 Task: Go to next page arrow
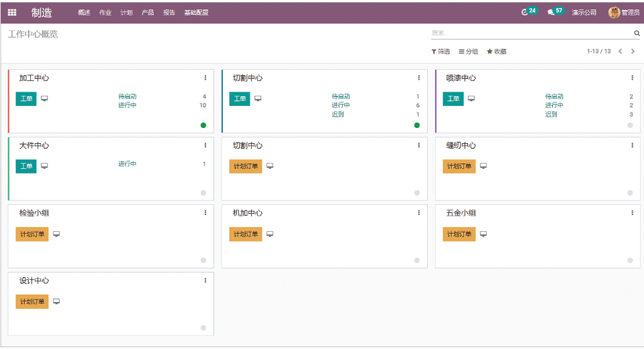[633, 52]
